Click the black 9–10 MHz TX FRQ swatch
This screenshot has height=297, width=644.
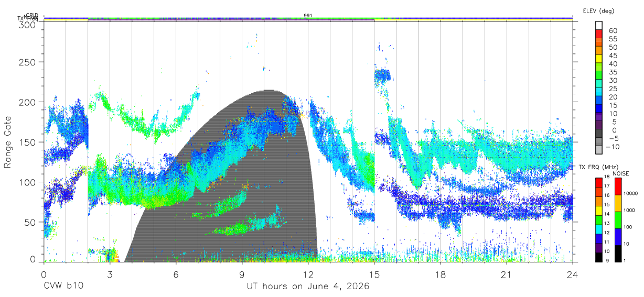pyautogui.click(x=599, y=257)
